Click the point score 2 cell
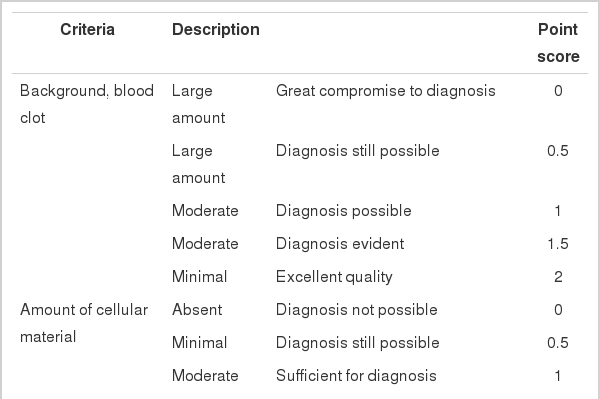The height and width of the screenshot is (399, 599). (x=558, y=277)
